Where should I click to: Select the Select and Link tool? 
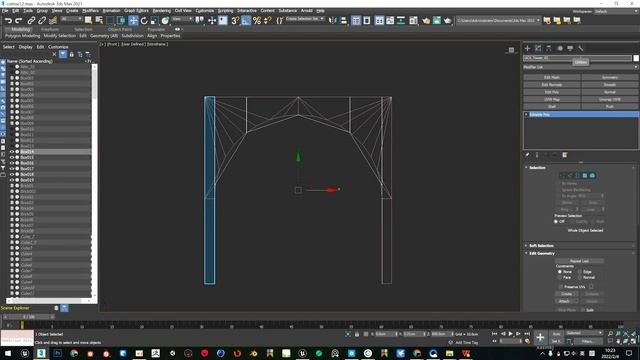[31, 20]
